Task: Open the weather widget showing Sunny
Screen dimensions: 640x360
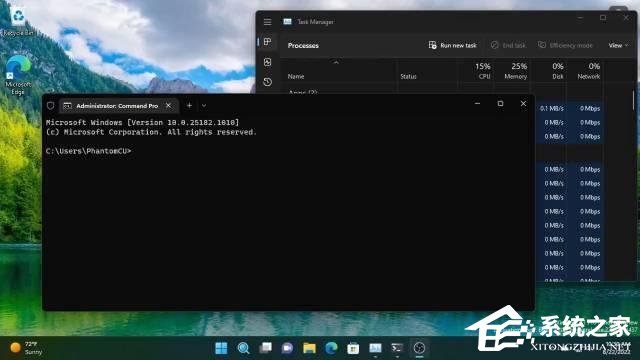Action: coord(27,348)
